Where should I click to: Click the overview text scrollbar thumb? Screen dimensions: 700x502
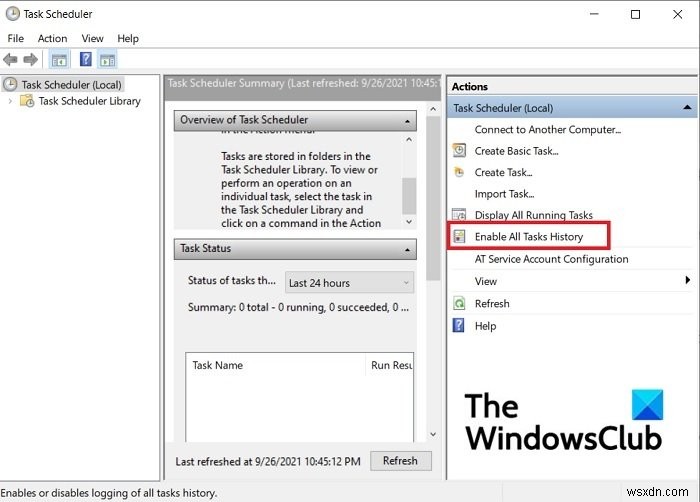[409, 196]
